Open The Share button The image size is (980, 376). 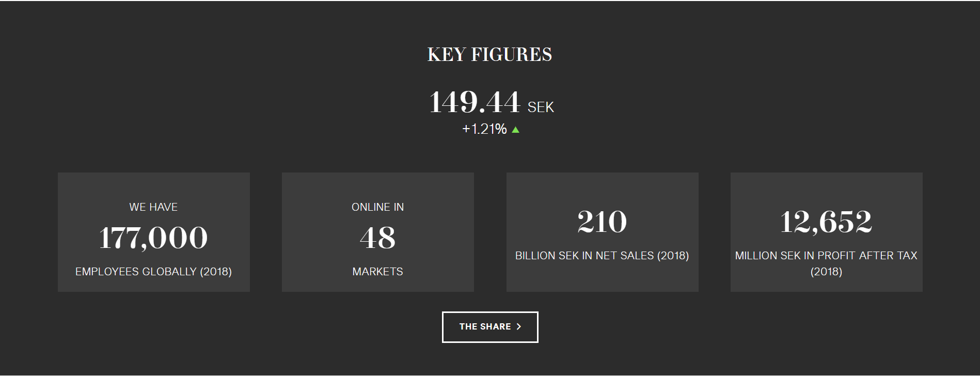(x=490, y=327)
